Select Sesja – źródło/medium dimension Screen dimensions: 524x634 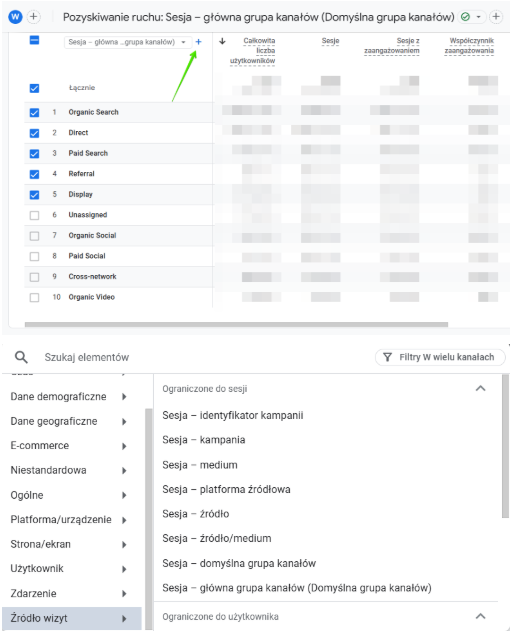click(x=217, y=538)
